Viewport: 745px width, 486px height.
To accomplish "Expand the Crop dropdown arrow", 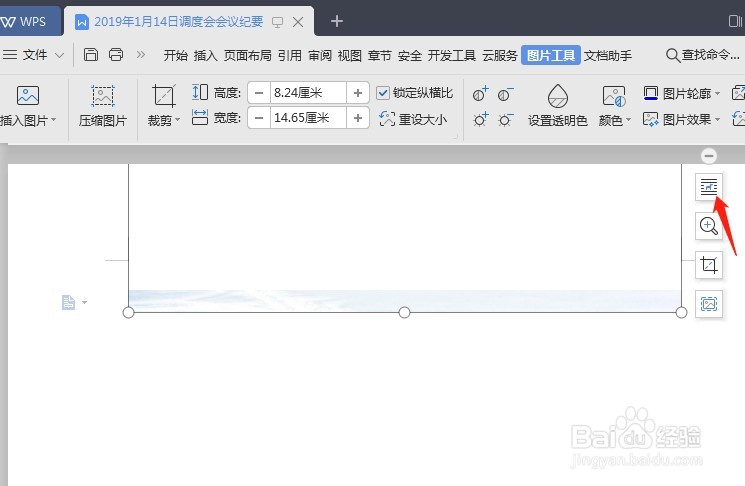I will tap(178, 120).
